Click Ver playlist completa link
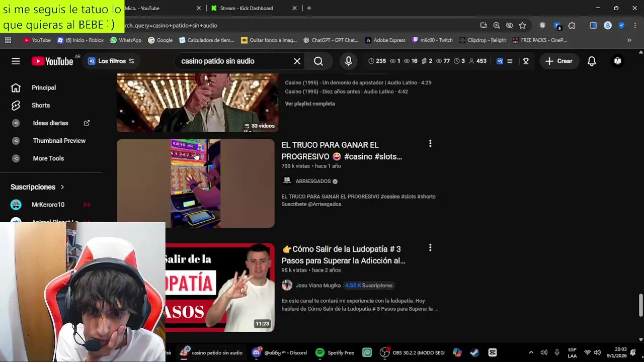 pos(310,104)
